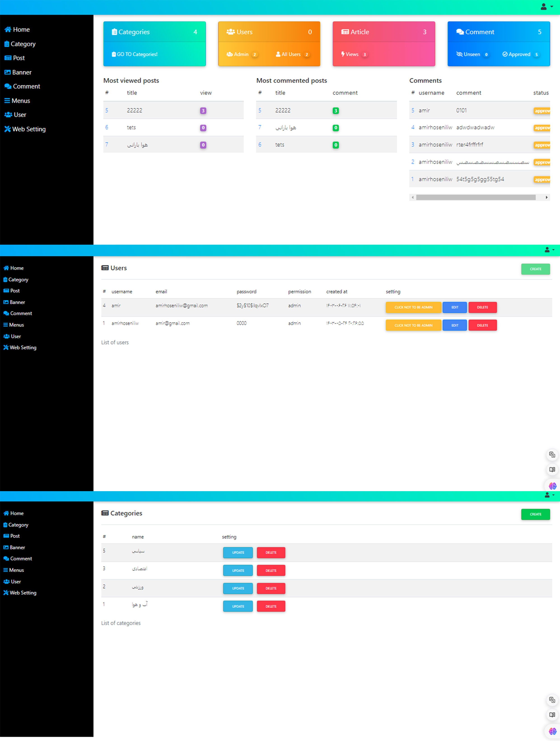Open Category in the Categories page sidebar

16,525
